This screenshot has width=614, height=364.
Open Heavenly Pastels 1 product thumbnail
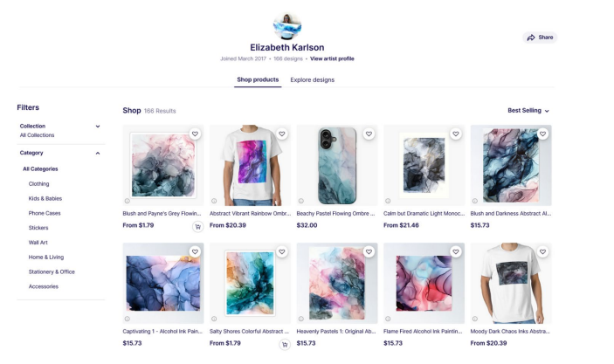click(x=337, y=283)
